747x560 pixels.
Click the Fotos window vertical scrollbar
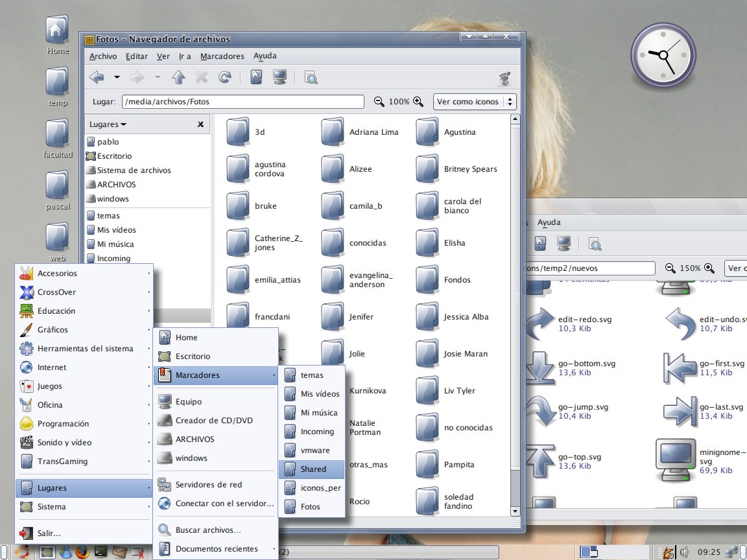coord(514,315)
